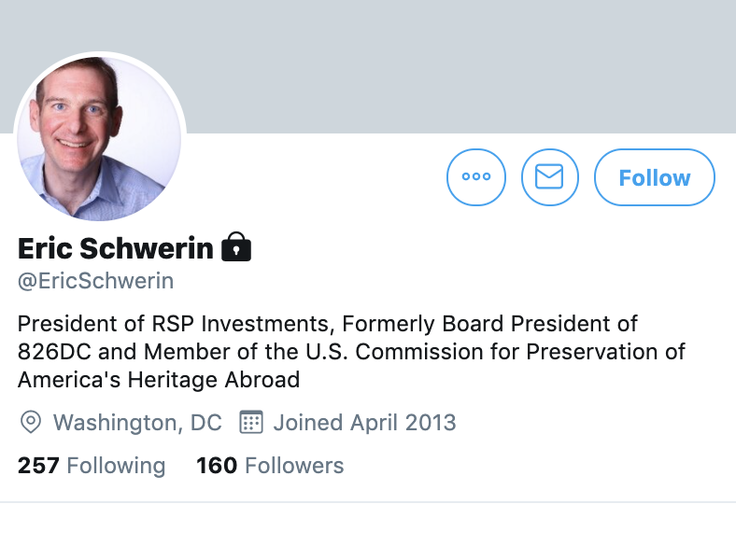Click the Washington, DC location text

(137, 422)
